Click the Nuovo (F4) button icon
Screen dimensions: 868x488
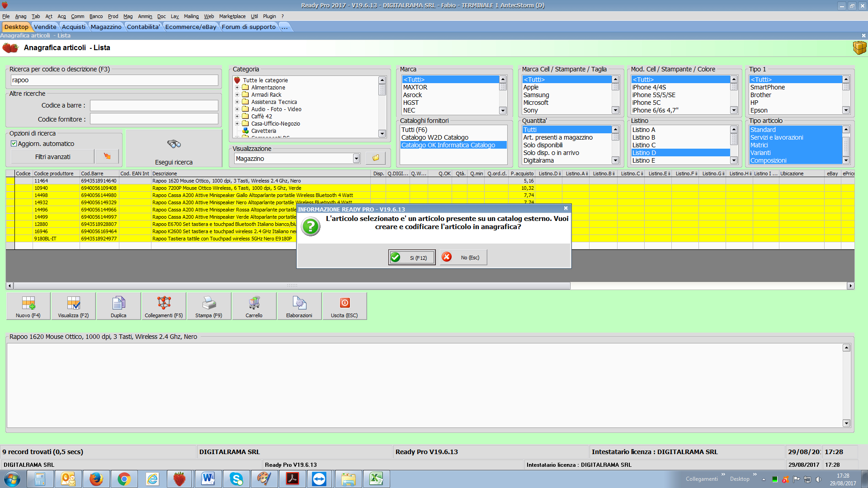coord(28,303)
